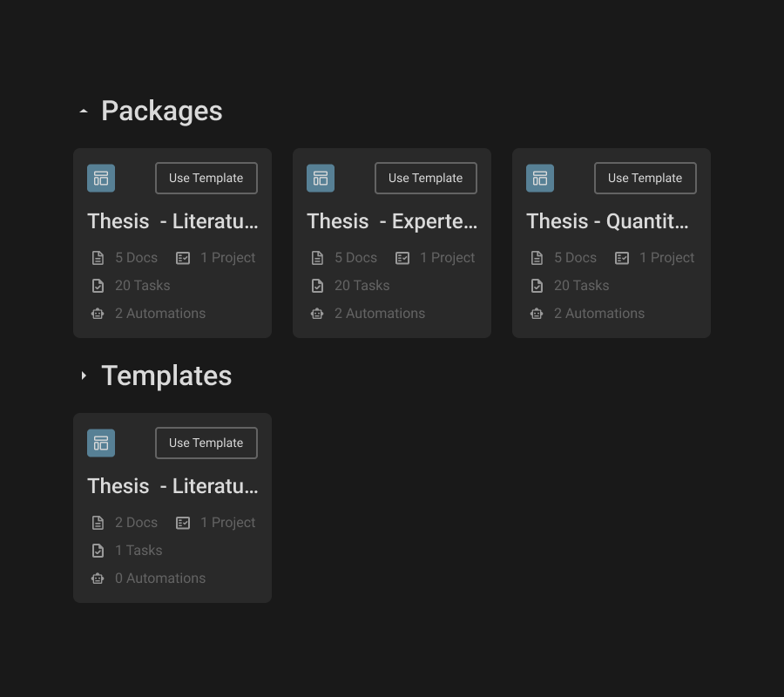Click blue template icon of Thesis - Quantit...
Screen dimensions: 784x697
[x=540, y=178]
